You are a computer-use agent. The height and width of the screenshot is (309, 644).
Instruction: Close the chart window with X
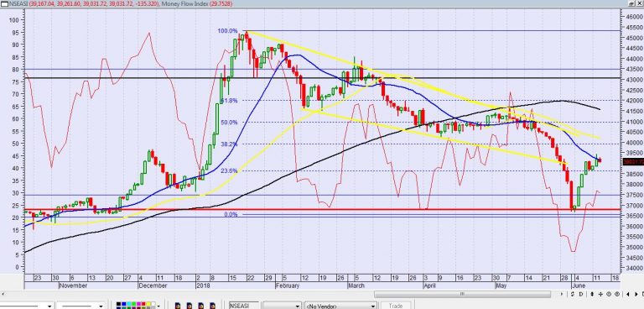[x=639, y=3]
